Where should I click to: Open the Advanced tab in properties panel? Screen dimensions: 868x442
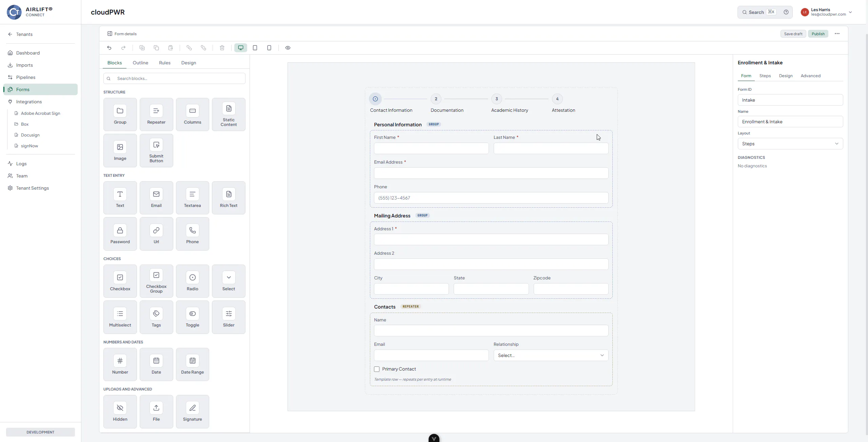click(x=811, y=76)
